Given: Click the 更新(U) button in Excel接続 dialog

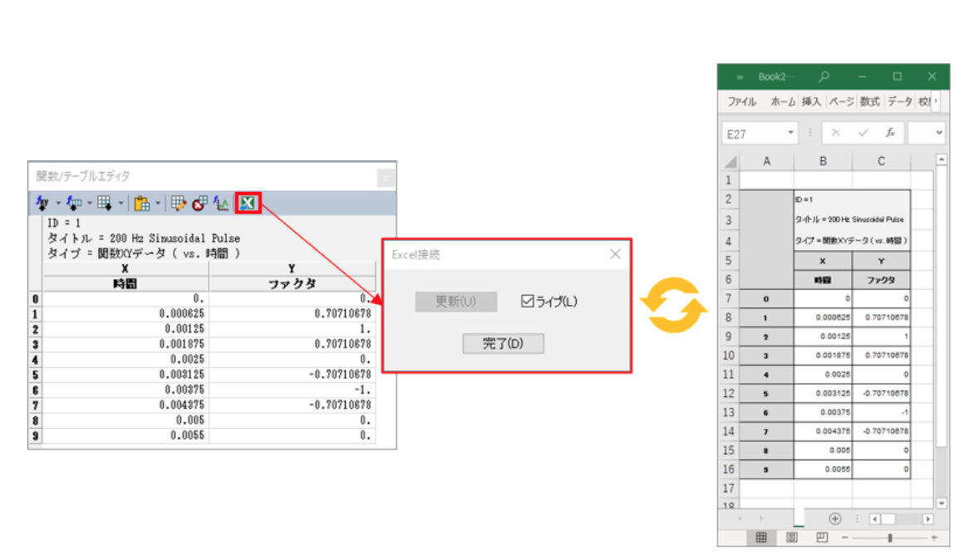Looking at the screenshot, I should click(x=456, y=302).
